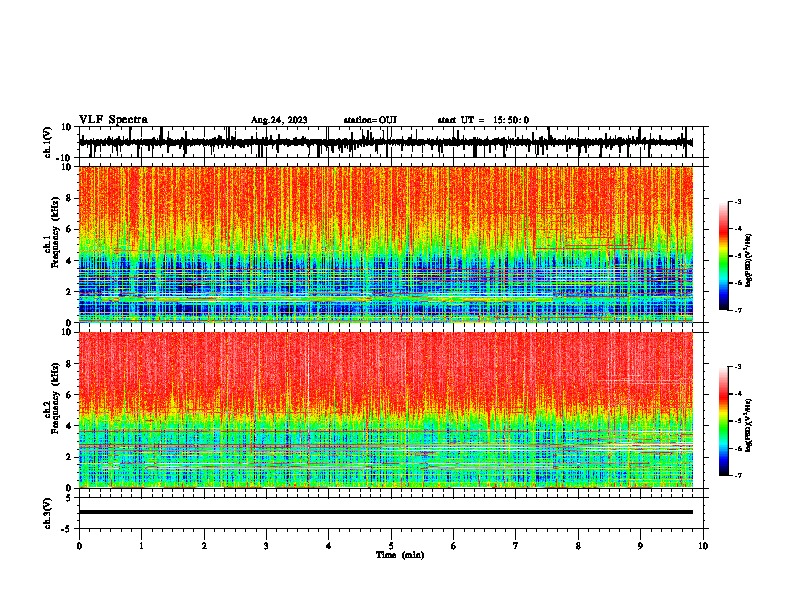Viewport: 792px width, 612px height.
Task: Click the '9' tick label on time axis
Action: pyautogui.click(x=640, y=546)
